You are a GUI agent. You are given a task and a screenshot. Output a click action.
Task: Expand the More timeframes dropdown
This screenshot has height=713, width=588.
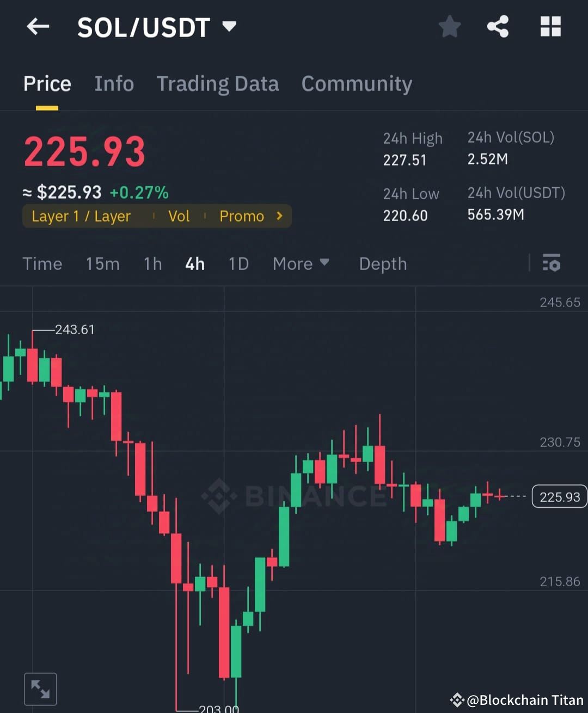coord(301,264)
